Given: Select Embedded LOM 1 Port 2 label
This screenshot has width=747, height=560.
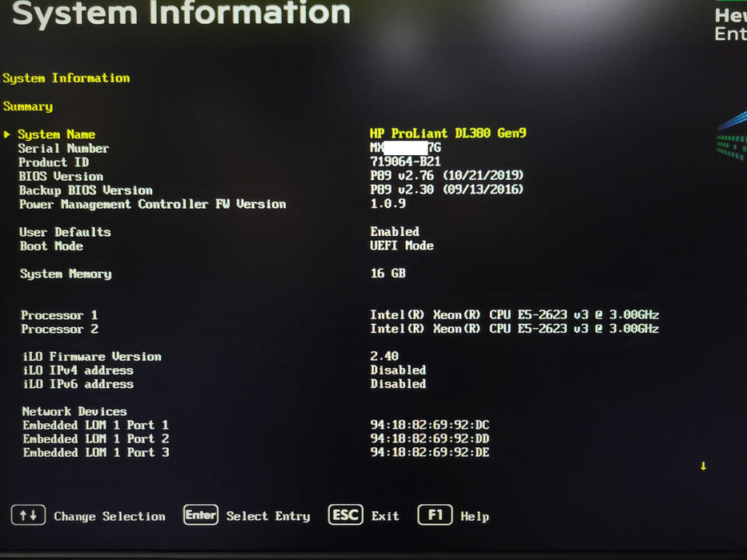Looking at the screenshot, I should 96,438.
